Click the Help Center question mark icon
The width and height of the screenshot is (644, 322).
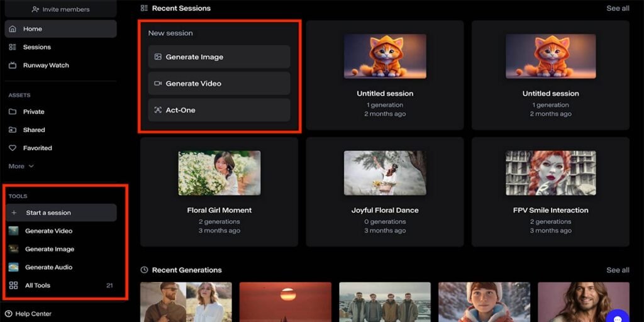pos(9,314)
